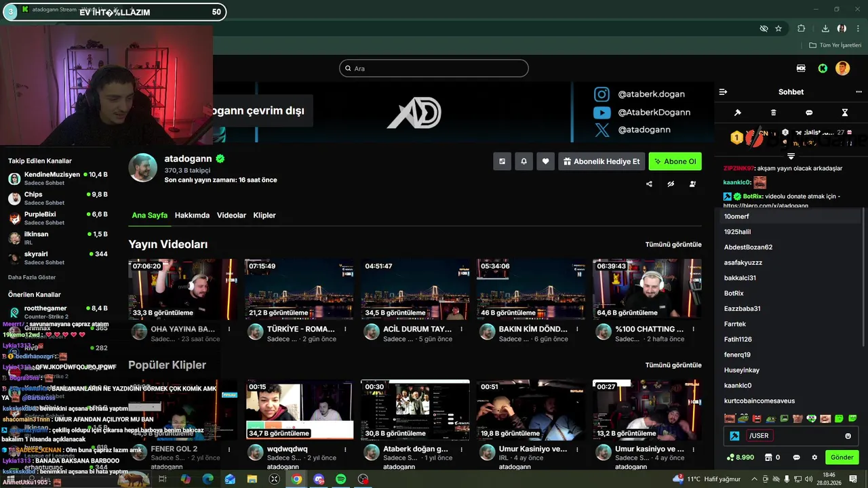The image size is (868, 488).
Task: Click the chat bubble icon beside settings gear
Action: point(797,457)
